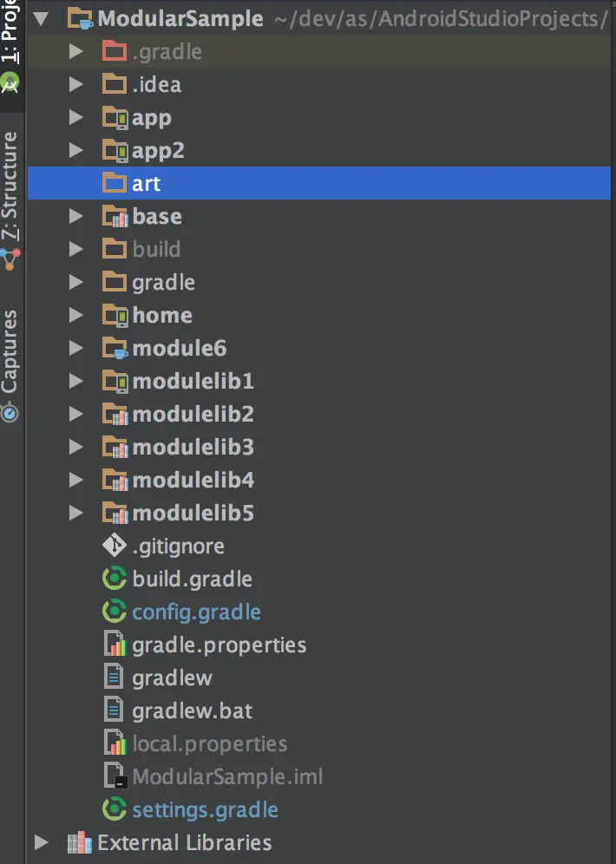This screenshot has height=864, width=616.
Task: Expand the base module arrow
Action: [x=76, y=216]
